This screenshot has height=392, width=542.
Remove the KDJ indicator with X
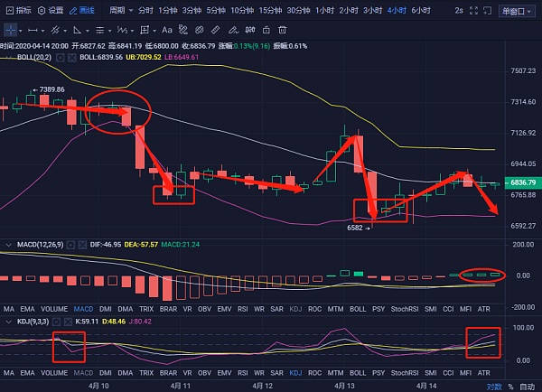coord(68,322)
